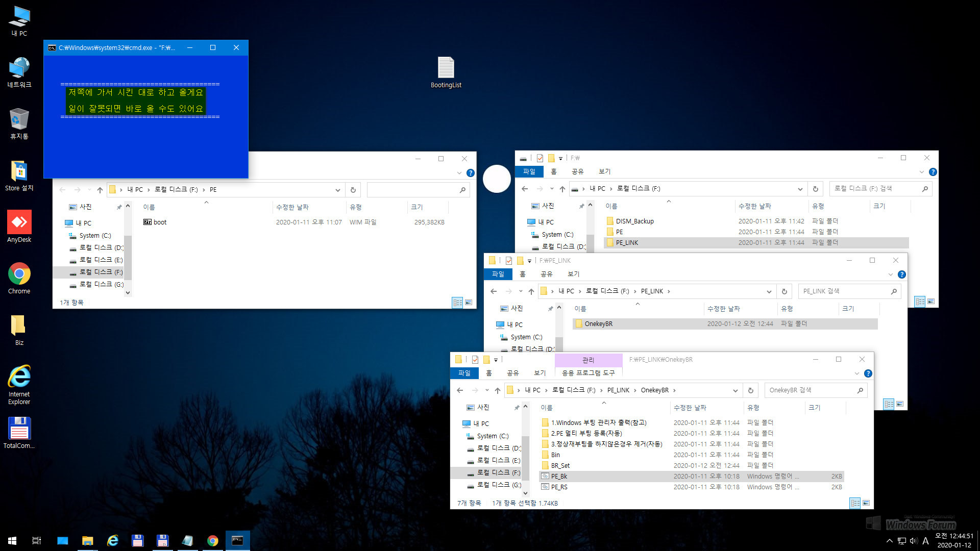Image resolution: width=980 pixels, height=551 pixels.
Task: Switch to large icons view in PE window
Action: coord(469,303)
